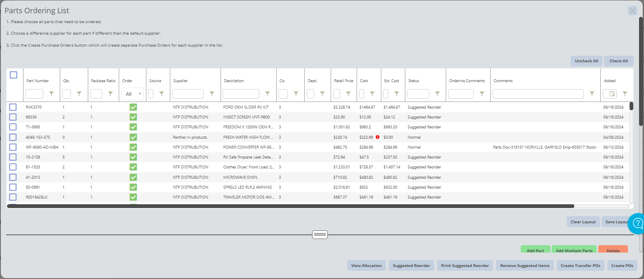This screenshot has height=279, width=644.
Task: Open the filter icon for Package Ratio column
Action: [x=110, y=94]
